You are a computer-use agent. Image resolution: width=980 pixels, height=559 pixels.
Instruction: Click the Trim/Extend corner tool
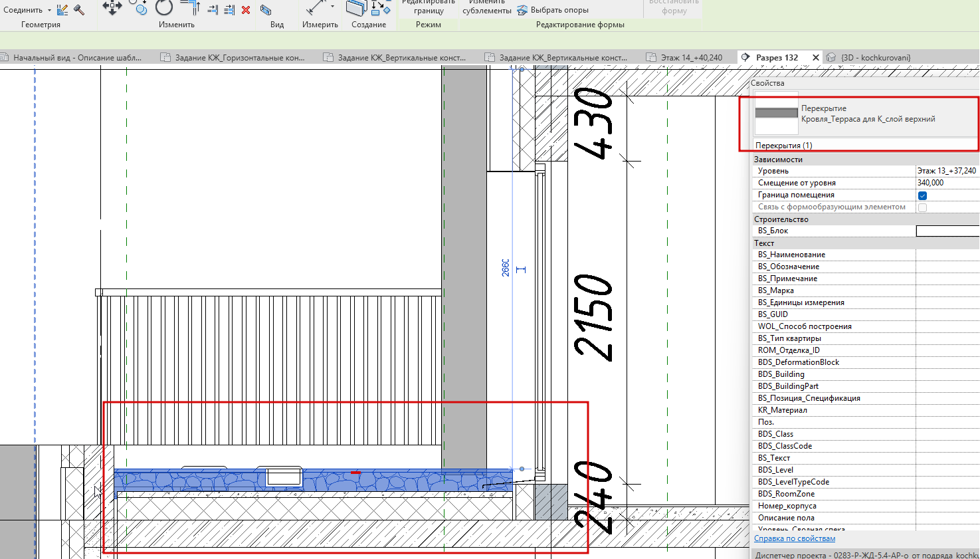click(x=191, y=7)
